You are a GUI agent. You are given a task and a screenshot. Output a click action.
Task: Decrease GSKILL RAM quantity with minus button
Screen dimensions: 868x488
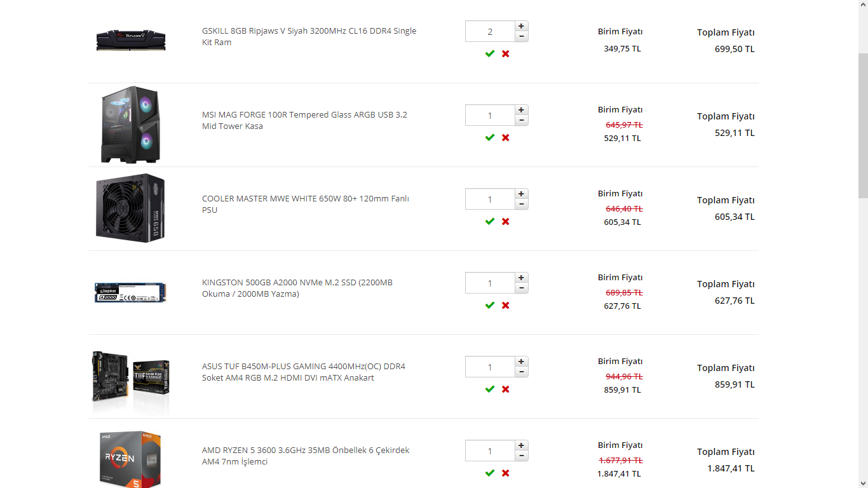click(x=521, y=36)
